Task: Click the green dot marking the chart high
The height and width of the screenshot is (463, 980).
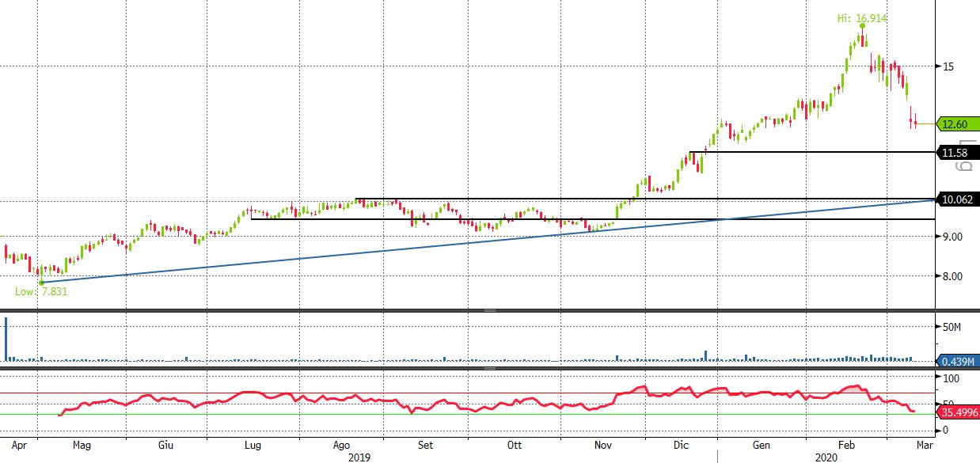Action: [x=862, y=26]
